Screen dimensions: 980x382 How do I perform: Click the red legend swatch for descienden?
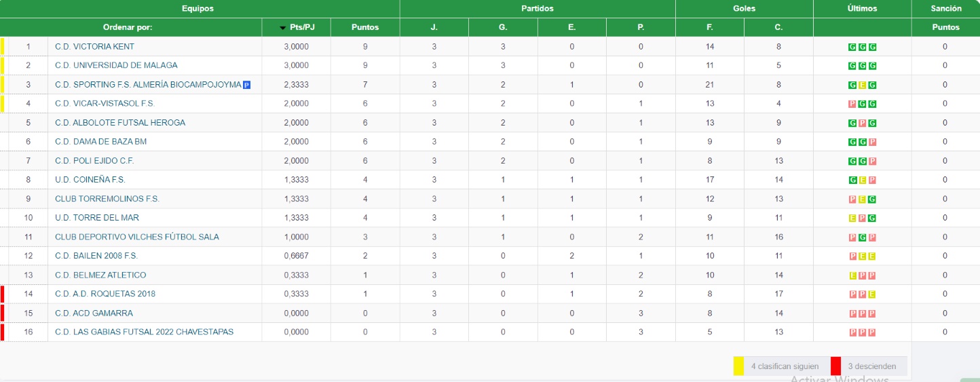835,366
